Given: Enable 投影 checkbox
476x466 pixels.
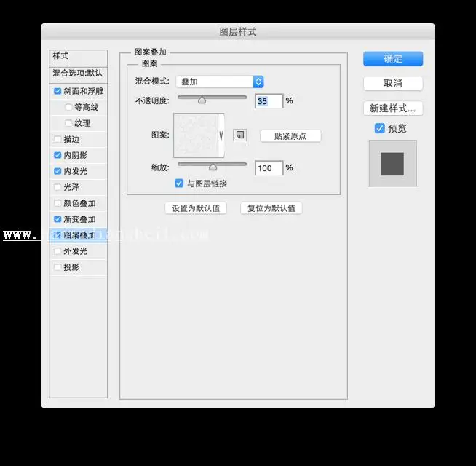Looking at the screenshot, I should click(57, 267).
